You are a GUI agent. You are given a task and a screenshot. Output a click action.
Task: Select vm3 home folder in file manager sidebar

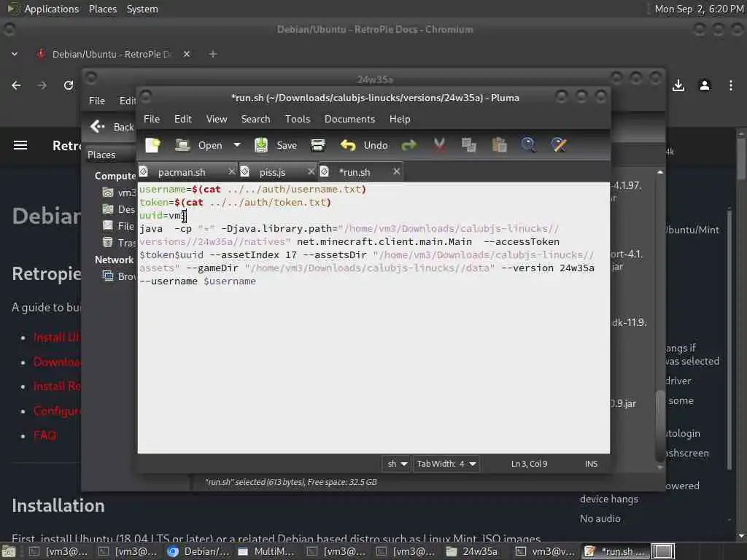(x=120, y=192)
